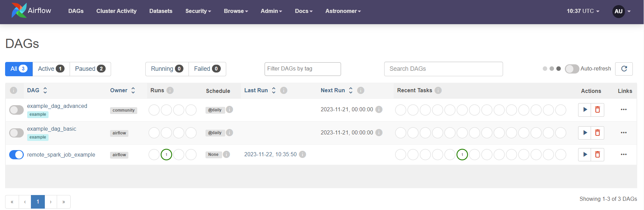644x210 pixels.
Task: Unpause the example_dag_basic DAG
Action: (16, 133)
